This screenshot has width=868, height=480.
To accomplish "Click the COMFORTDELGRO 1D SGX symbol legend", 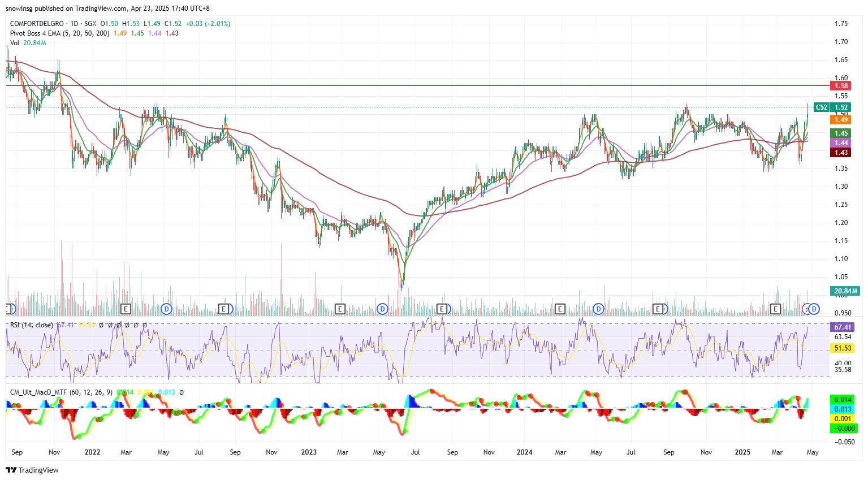I will 54,24.
